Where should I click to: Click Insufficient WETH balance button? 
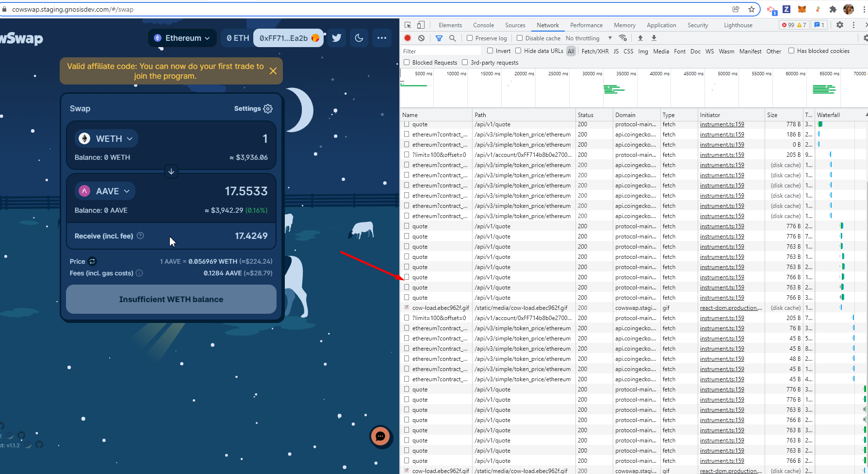171,299
